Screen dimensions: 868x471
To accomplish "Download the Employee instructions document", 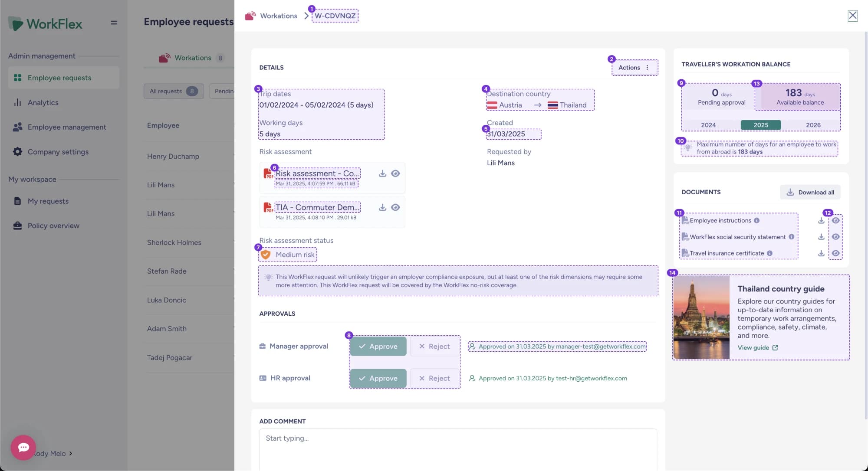I will coord(821,220).
